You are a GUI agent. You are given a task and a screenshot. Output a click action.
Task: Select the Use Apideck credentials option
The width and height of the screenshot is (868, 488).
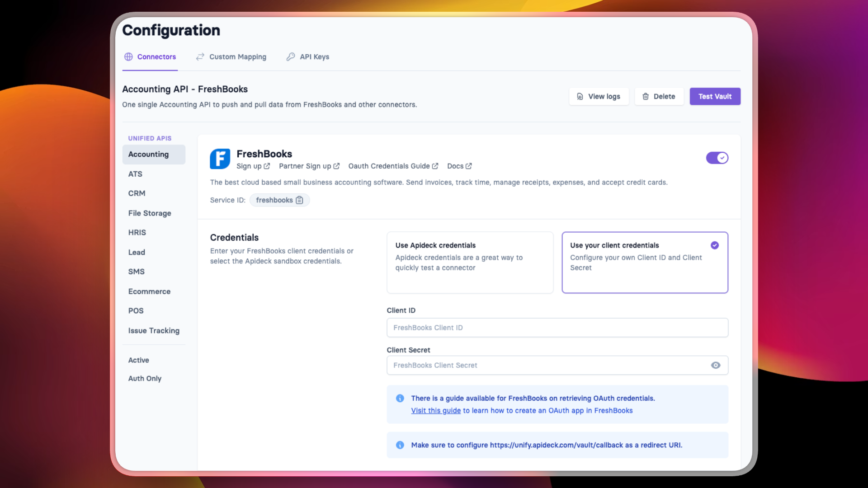[470, 263]
